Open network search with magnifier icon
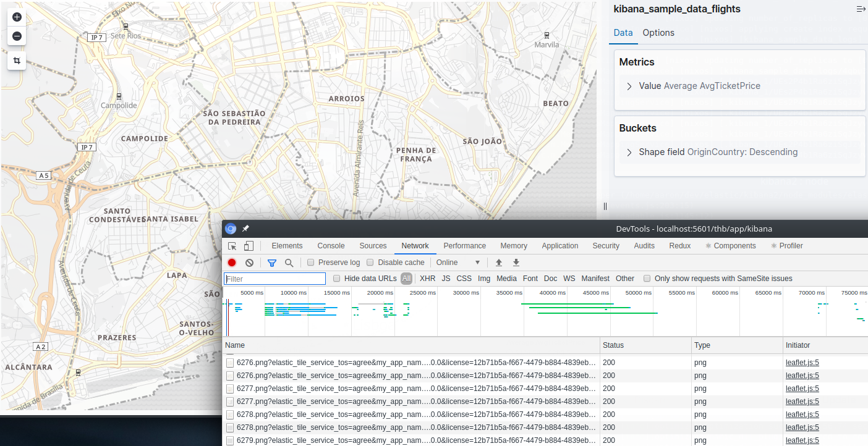The height and width of the screenshot is (446, 868). [289, 263]
